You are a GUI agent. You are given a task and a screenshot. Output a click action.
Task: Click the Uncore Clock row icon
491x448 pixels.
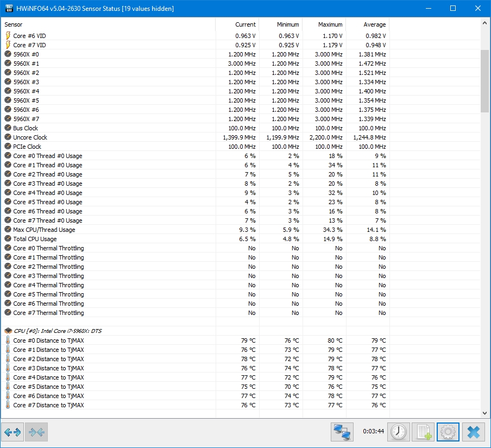[x=8, y=137]
